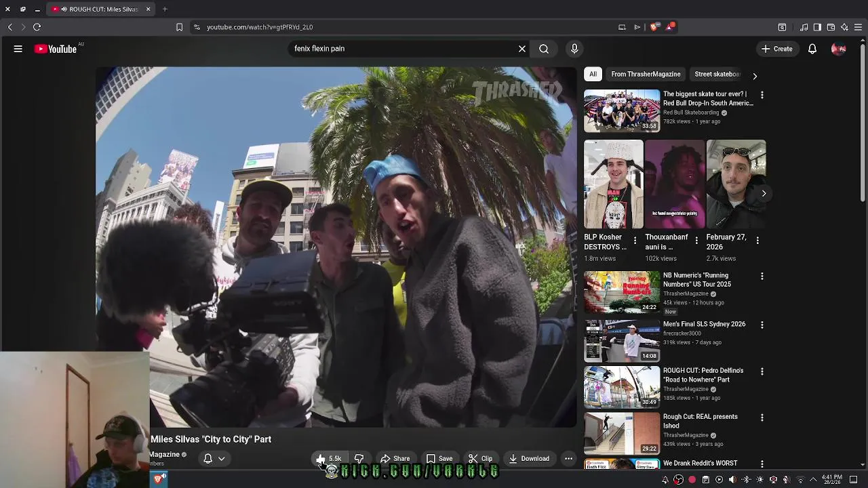The image size is (868, 488).
Task: Open the YouTube guide hamburger menu
Action: tap(18, 49)
